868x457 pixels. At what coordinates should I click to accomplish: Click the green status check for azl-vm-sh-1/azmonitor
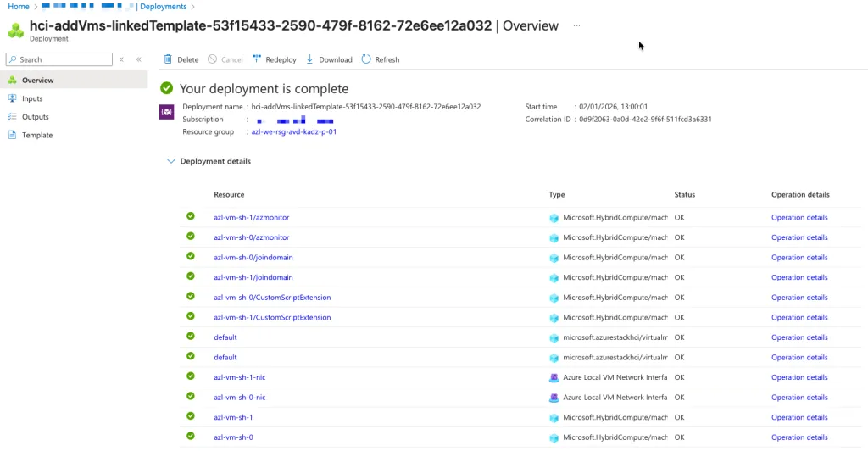tap(191, 217)
